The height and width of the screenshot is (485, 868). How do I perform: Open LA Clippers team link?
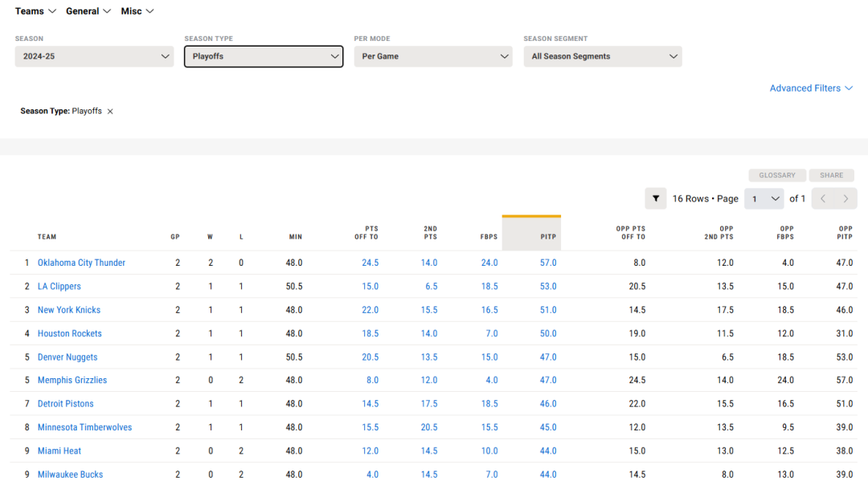tap(59, 287)
